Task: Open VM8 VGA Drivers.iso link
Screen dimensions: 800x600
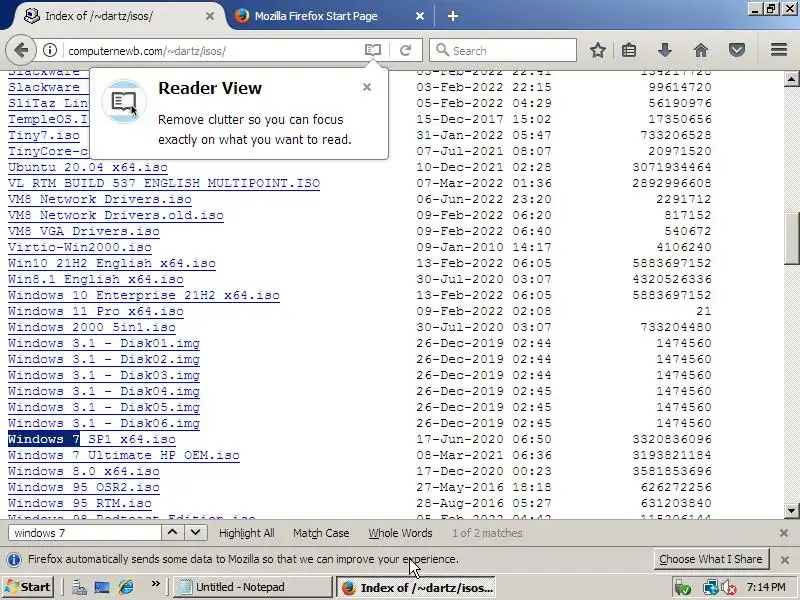Action: 84,231
